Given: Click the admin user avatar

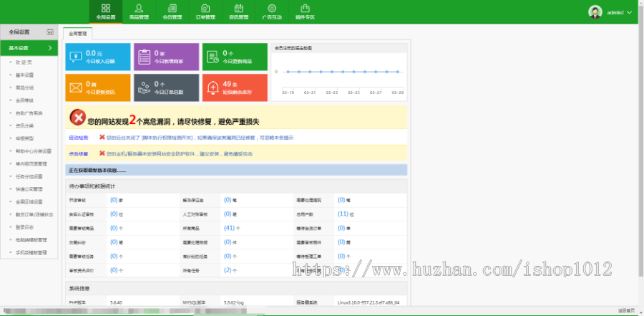Looking at the screenshot, I should tap(595, 12).
